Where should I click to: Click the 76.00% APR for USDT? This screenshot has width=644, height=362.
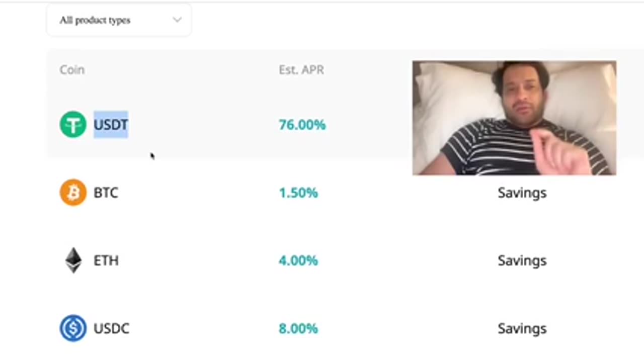[302, 125]
